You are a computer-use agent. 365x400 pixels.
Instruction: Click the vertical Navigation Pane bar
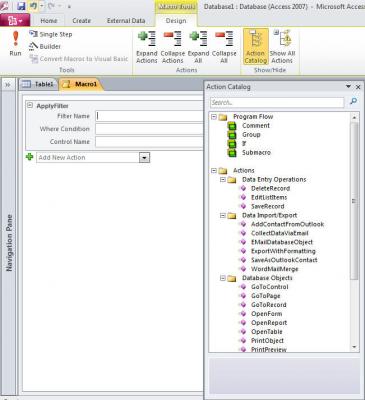(x=9, y=243)
